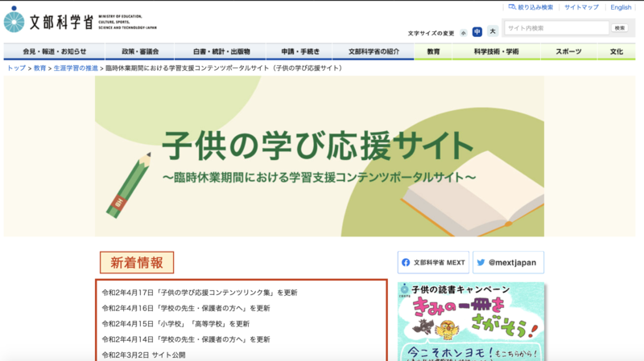The image size is (644, 361).
Task: Click the 絞り込み検索 filter search icon
Action: pos(512,7)
